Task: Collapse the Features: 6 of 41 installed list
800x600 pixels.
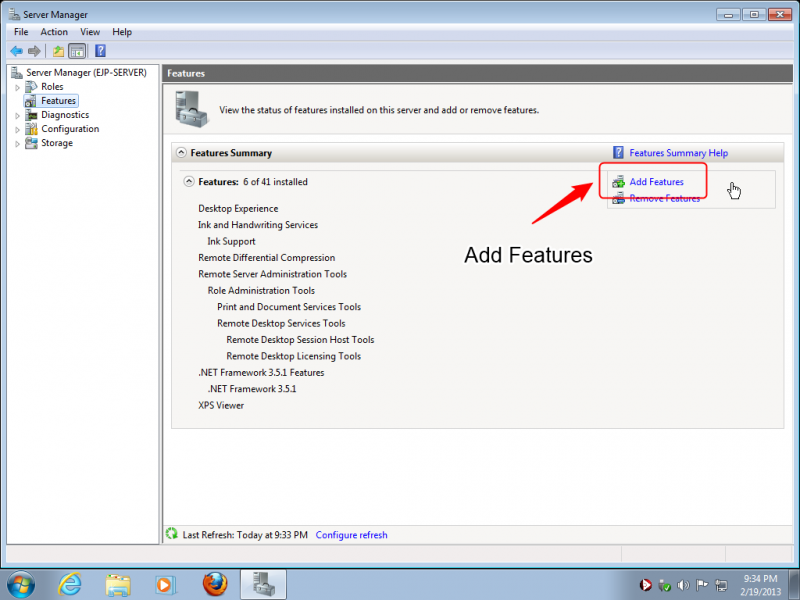Action: pyautogui.click(x=189, y=182)
